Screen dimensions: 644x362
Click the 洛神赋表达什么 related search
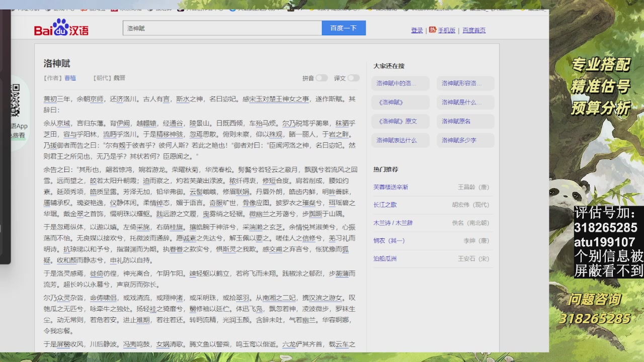click(x=400, y=140)
